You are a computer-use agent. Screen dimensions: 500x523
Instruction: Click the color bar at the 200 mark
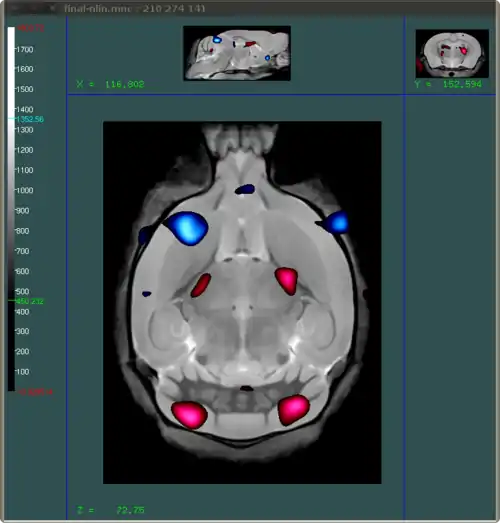point(11,352)
